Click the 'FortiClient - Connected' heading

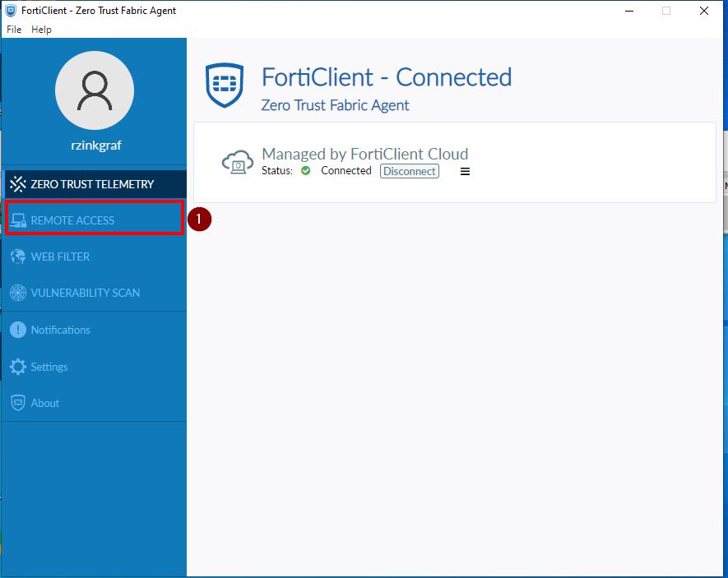point(387,77)
